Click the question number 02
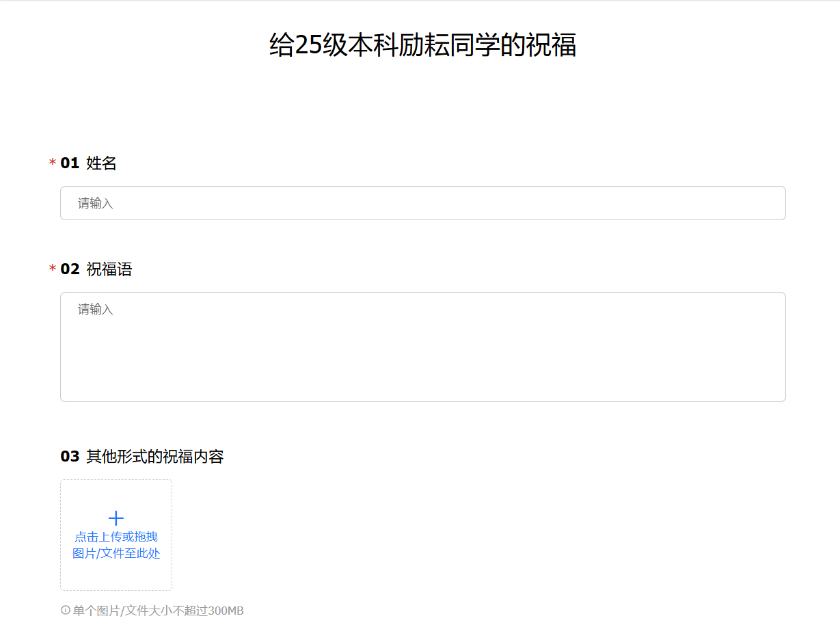Viewport: 840px width, 627px height. pyautogui.click(x=70, y=269)
